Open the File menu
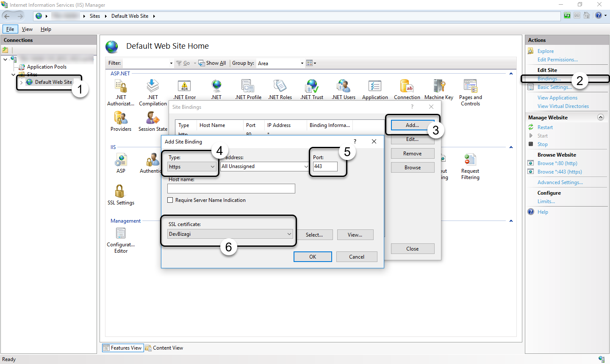Screen dimensions: 610x364 point(10,29)
